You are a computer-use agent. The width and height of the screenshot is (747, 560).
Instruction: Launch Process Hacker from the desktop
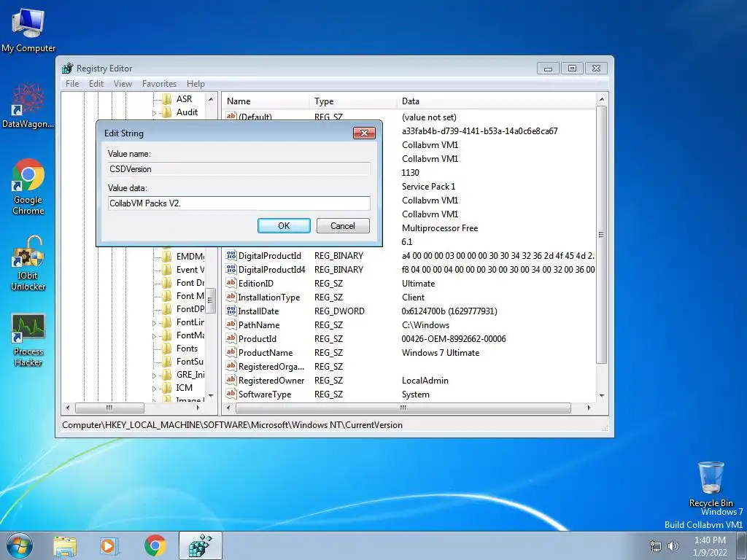[28, 340]
